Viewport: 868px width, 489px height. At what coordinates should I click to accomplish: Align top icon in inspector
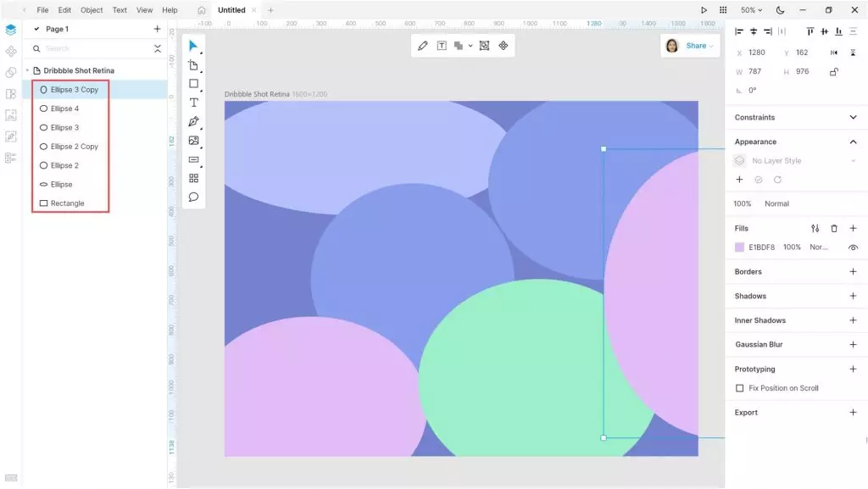[x=810, y=31]
